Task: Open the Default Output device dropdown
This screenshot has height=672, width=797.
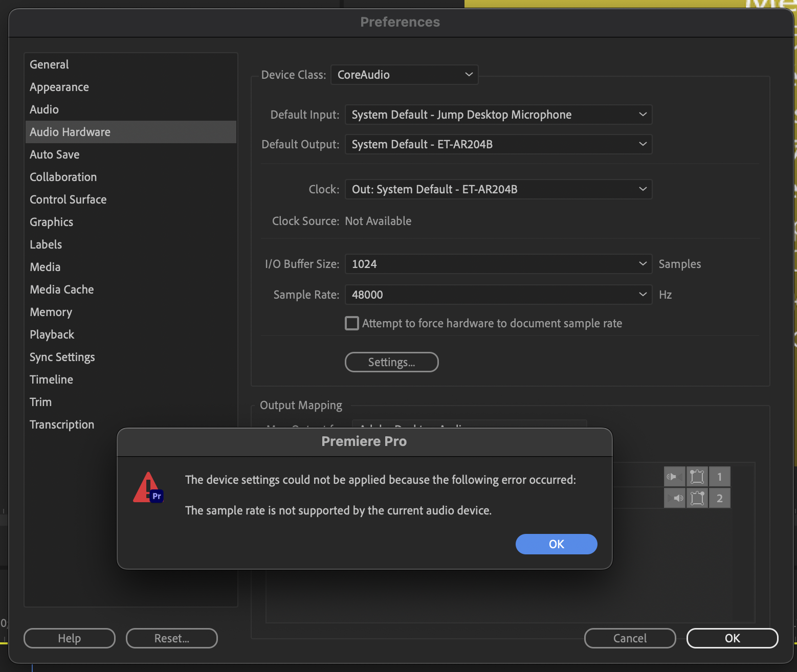Action: pyautogui.click(x=498, y=144)
